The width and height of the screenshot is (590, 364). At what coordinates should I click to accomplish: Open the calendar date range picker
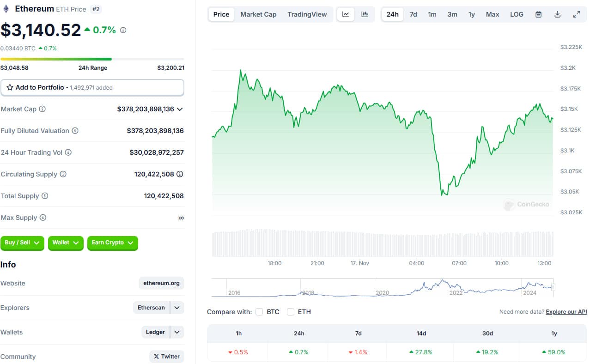pyautogui.click(x=538, y=14)
